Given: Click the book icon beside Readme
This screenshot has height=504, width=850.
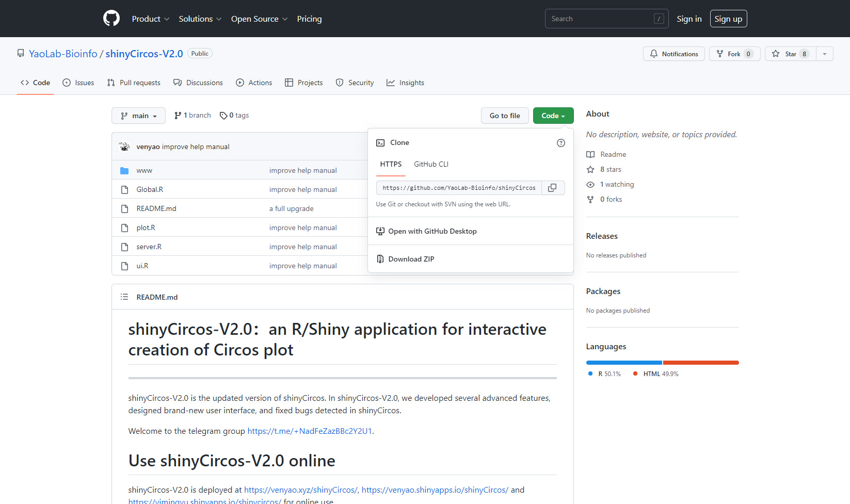Looking at the screenshot, I should pos(590,154).
